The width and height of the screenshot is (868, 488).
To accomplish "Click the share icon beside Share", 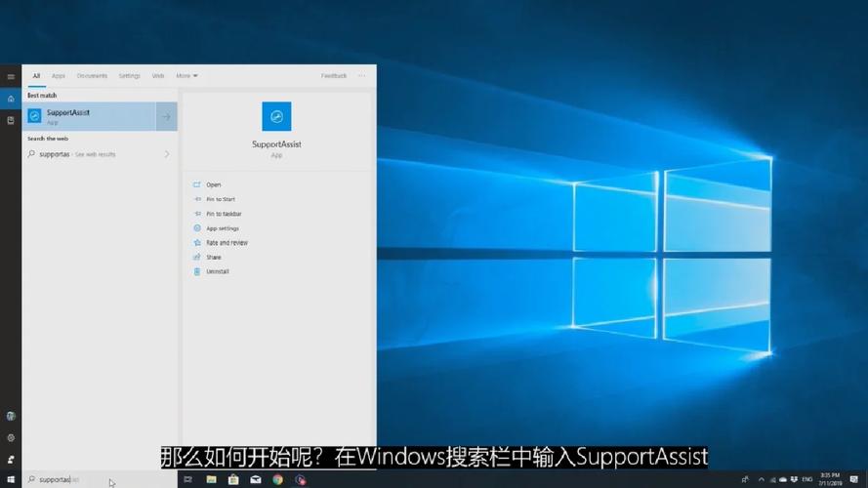I will coord(196,257).
